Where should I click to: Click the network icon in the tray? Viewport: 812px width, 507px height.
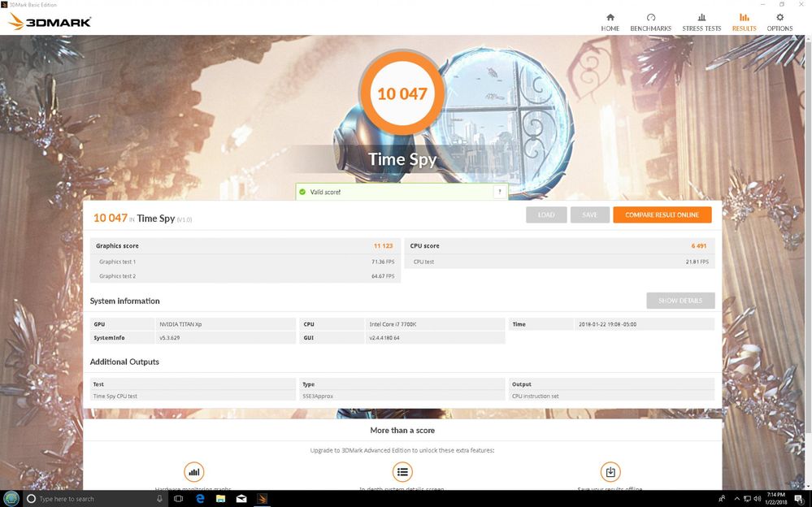click(x=747, y=499)
